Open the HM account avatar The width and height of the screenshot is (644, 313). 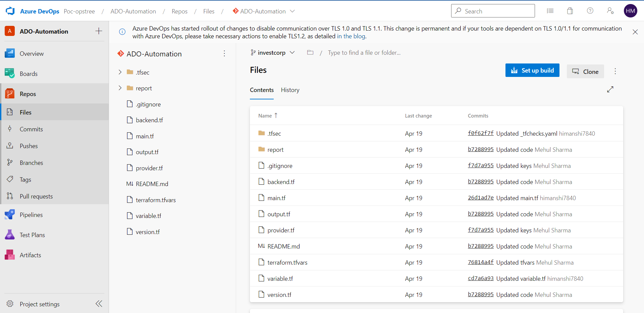click(x=630, y=11)
